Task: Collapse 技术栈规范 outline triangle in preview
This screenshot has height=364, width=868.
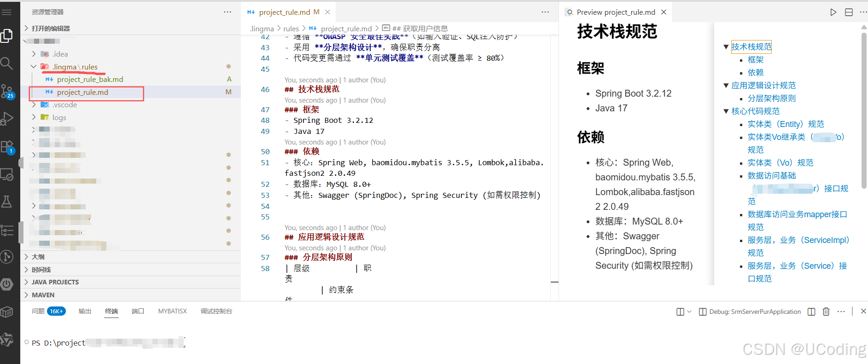Action: tap(726, 47)
